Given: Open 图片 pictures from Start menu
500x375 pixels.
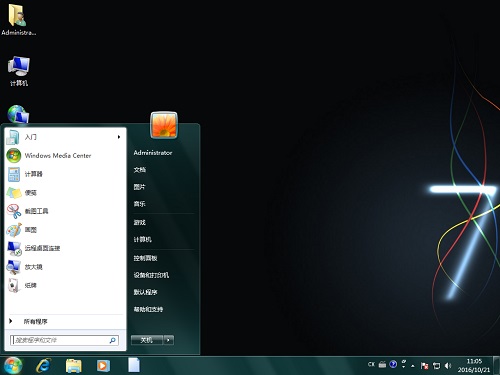Looking at the screenshot, I should (140, 187).
